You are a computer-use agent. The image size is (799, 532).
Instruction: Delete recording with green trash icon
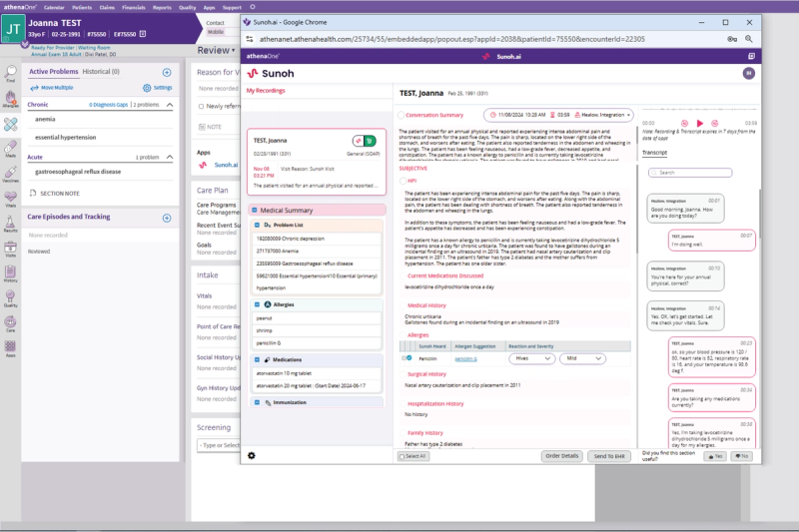[x=371, y=141]
